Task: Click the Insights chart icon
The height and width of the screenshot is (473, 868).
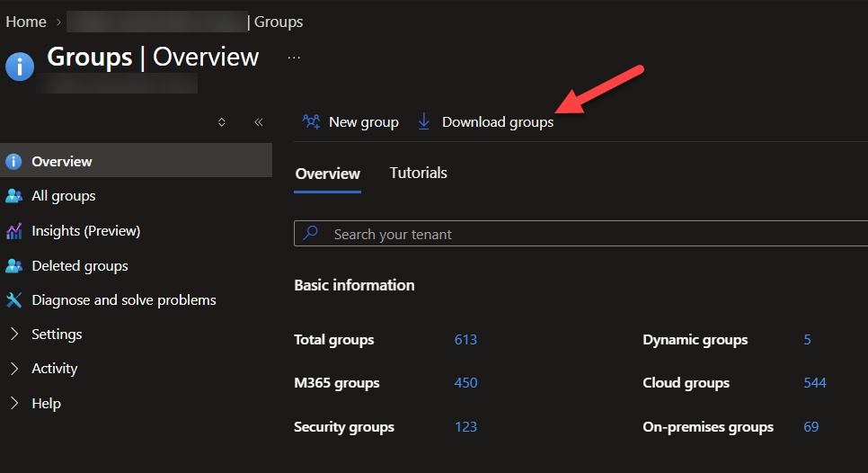Action: click(13, 230)
